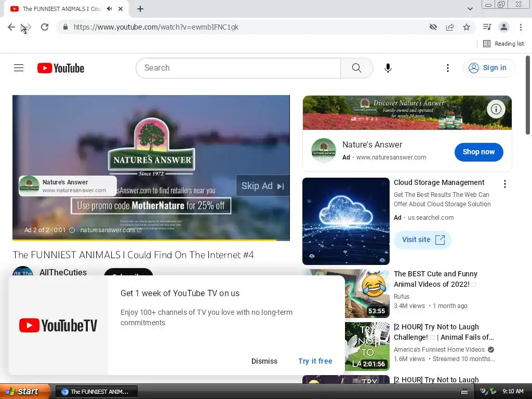Screen dimensions: 532x399
Task: Share this page via share icon
Action: tap(450, 27)
